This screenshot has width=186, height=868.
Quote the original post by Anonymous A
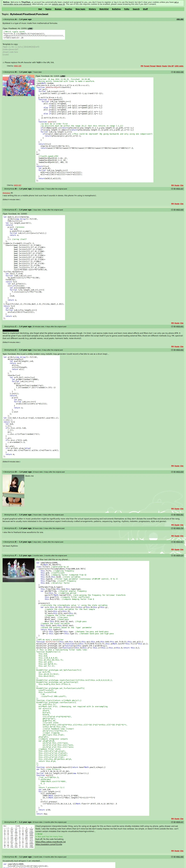tap(164, 66)
